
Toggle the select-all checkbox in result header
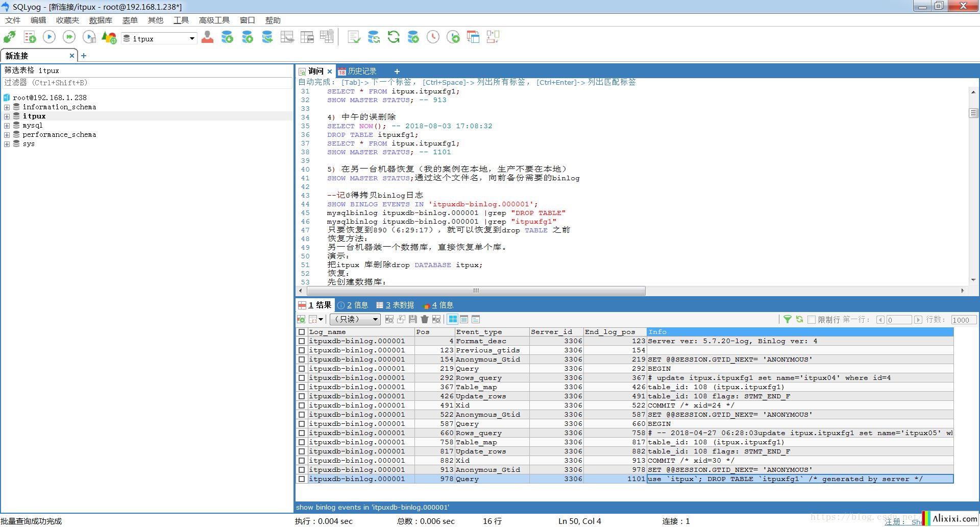point(302,332)
